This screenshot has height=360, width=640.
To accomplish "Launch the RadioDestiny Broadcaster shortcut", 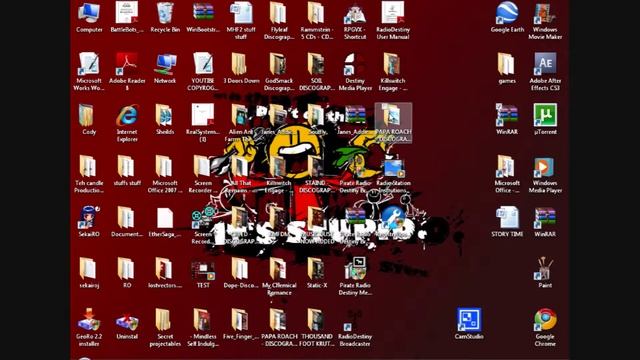I will point(353,320).
